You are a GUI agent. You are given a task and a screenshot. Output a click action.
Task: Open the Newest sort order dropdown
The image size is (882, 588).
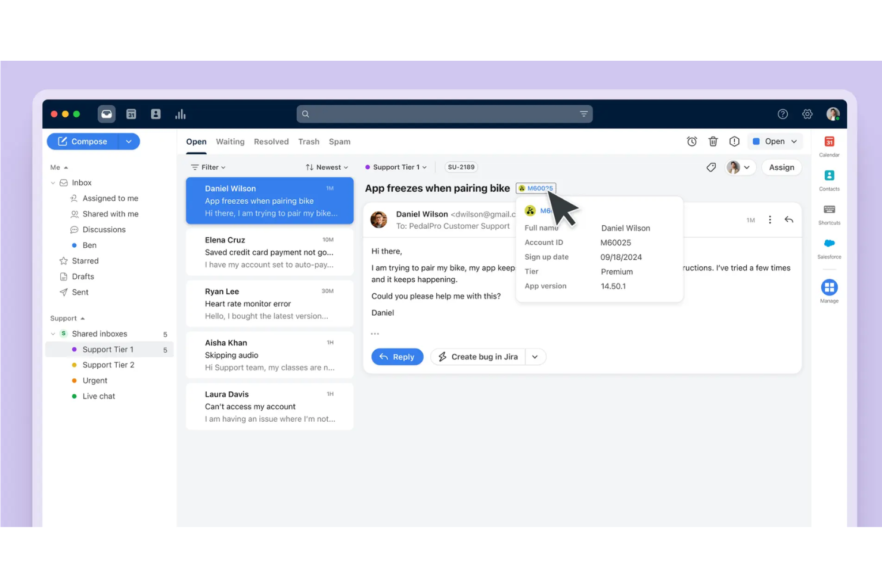click(x=327, y=167)
